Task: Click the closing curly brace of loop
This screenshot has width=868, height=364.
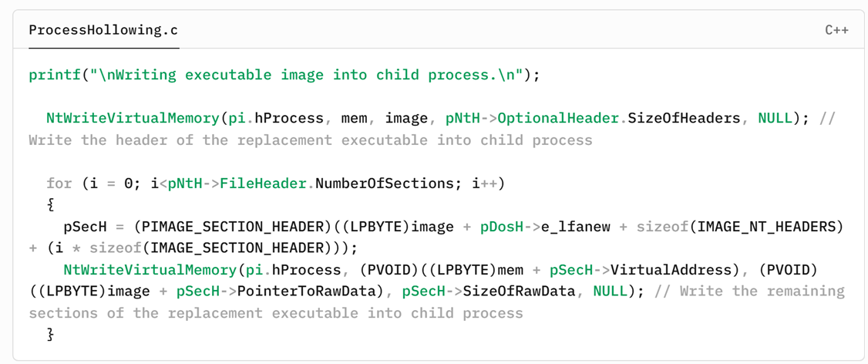Action: 50,335
